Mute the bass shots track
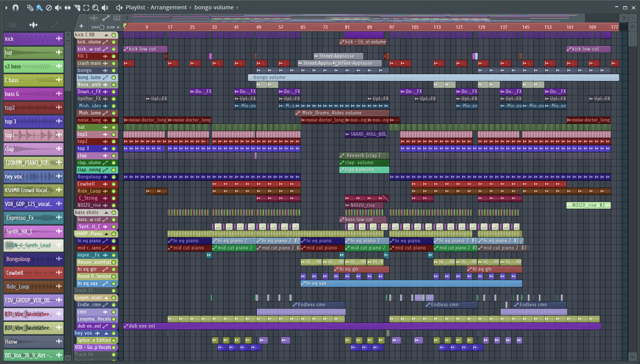The width and height of the screenshot is (640, 364). point(114,212)
